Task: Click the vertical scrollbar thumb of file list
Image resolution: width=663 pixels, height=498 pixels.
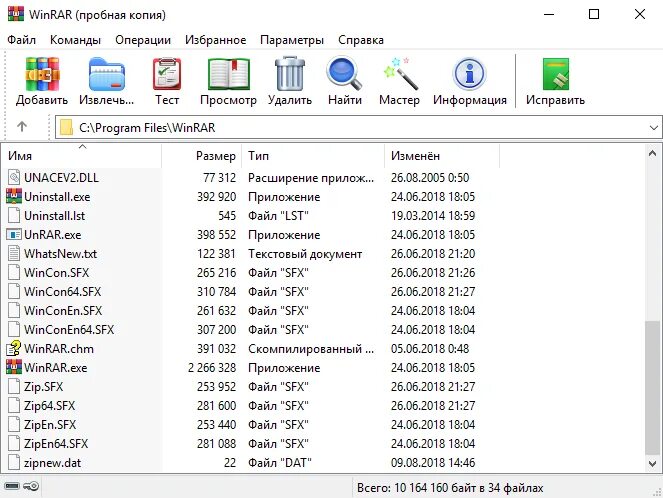Action: coord(652,387)
